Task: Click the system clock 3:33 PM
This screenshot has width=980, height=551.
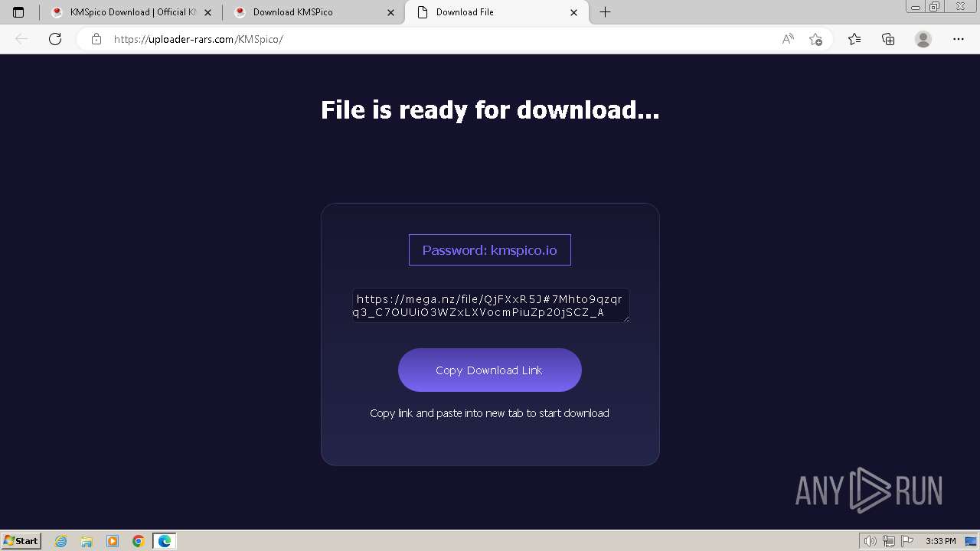Action: pyautogui.click(x=940, y=541)
